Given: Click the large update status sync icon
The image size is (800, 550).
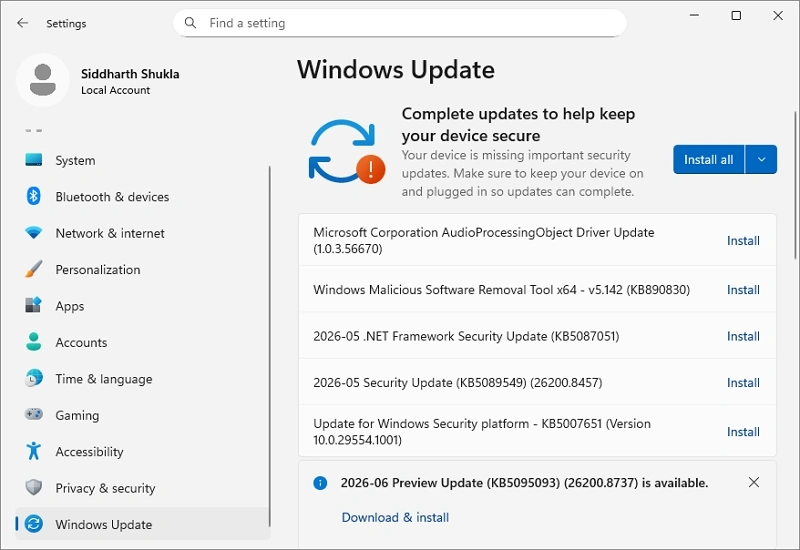Looking at the screenshot, I should (x=347, y=152).
